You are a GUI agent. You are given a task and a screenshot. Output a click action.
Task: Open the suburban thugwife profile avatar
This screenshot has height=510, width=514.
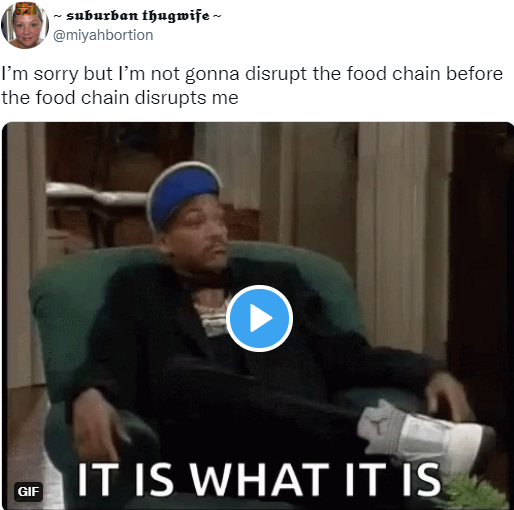point(25,25)
